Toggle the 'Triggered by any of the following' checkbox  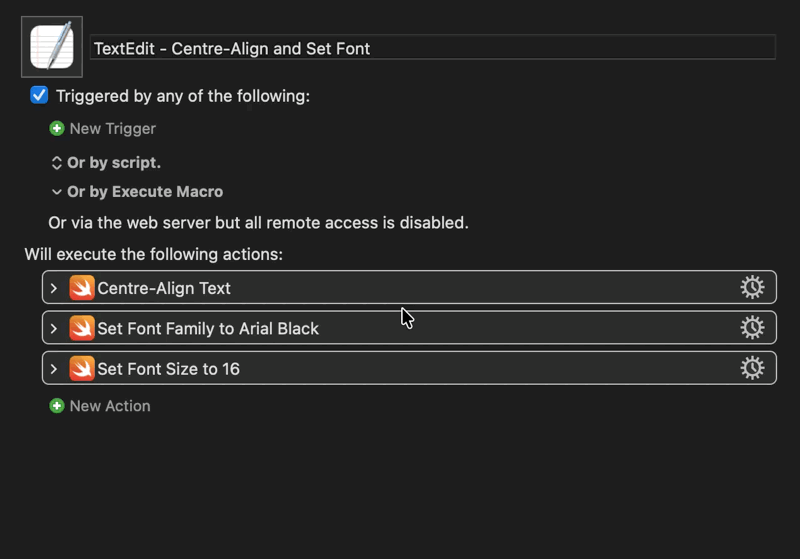[x=39, y=95]
